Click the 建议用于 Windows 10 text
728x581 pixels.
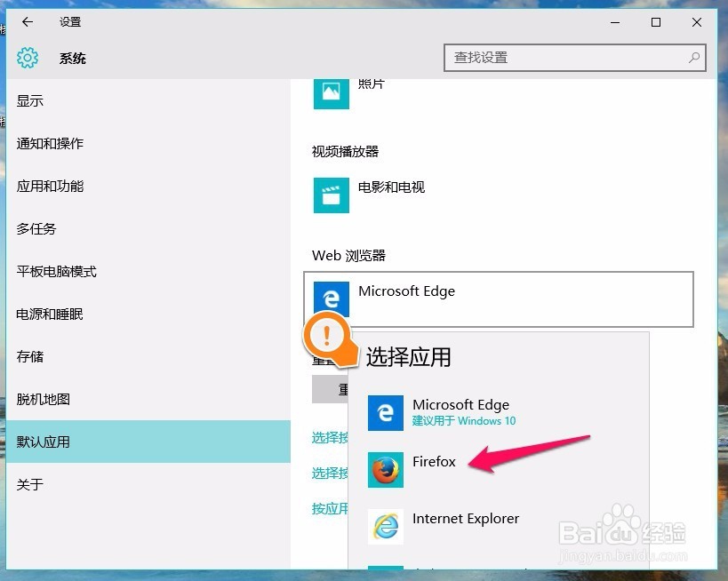(x=464, y=421)
